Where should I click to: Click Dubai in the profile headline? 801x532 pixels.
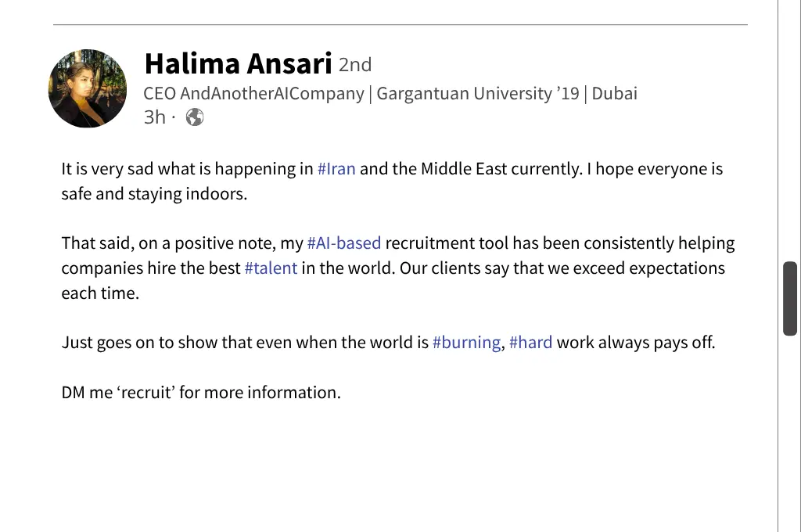click(x=617, y=93)
